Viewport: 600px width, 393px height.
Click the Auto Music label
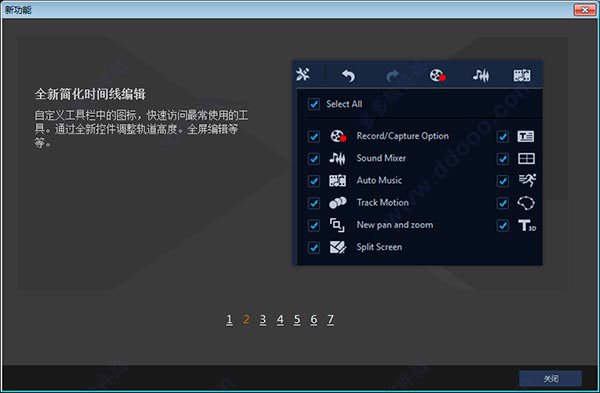(379, 180)
